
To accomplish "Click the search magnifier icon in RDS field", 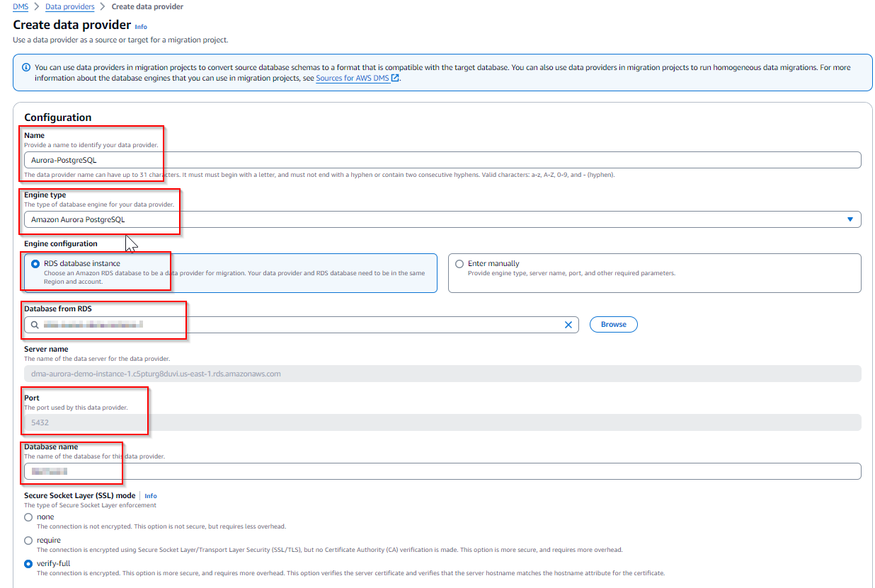I will [x=34, y=325].
